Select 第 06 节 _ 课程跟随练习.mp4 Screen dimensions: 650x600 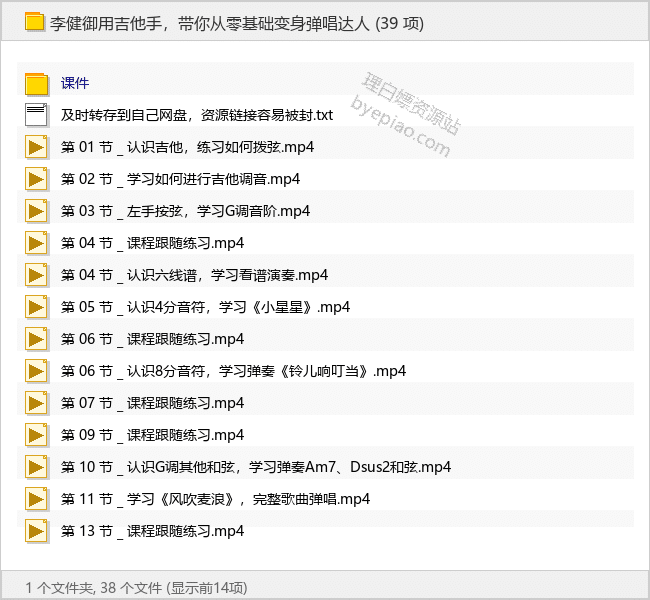coord(153,339)
